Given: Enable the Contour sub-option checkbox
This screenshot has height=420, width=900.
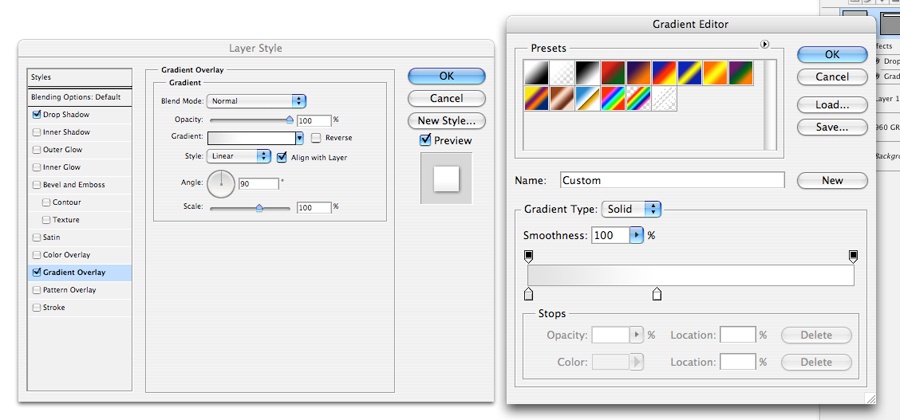Looking at the screenshot, I should point(46,203).
